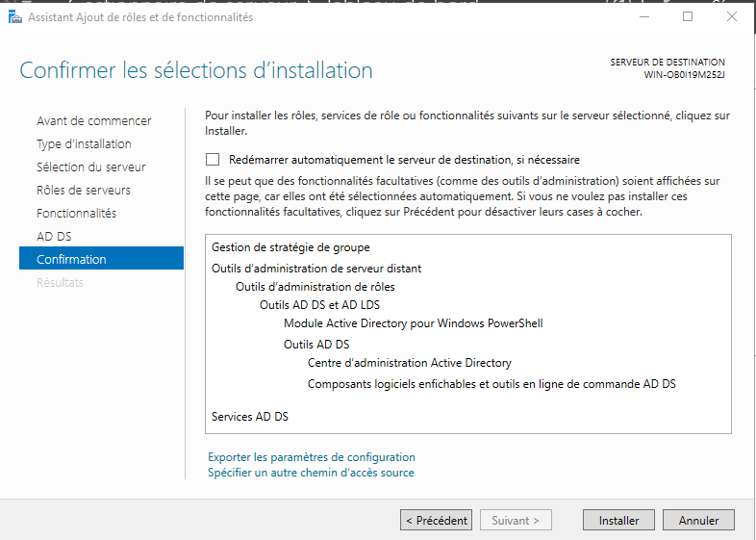
Task: Open the Rôles de serveurs step
Action: [x=83, y=190]
